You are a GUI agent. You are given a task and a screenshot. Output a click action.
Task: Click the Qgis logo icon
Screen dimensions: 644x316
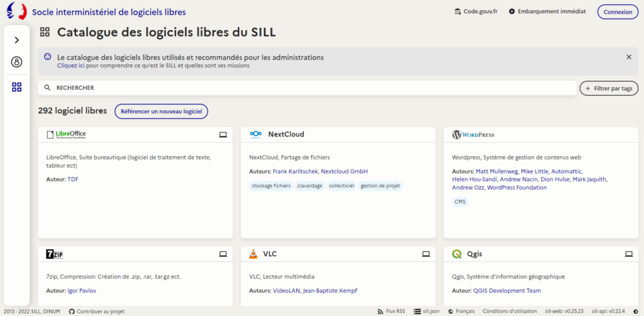(x=457, y=254)
